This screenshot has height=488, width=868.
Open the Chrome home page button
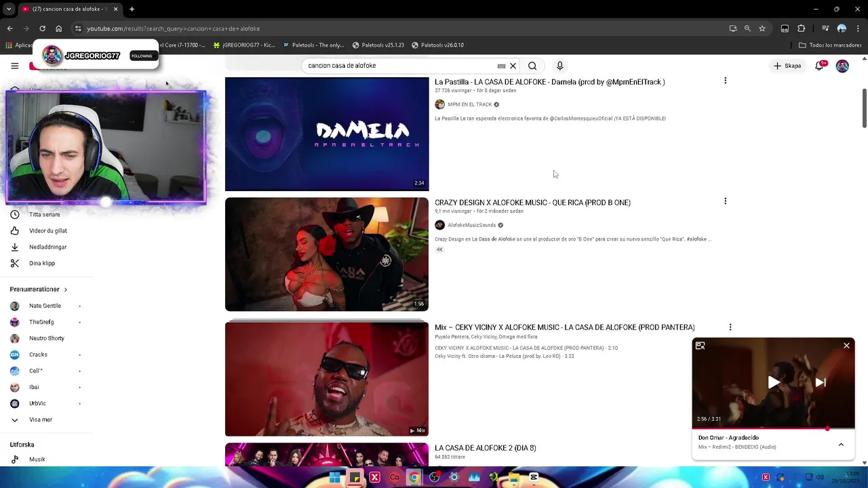[59, 28]
